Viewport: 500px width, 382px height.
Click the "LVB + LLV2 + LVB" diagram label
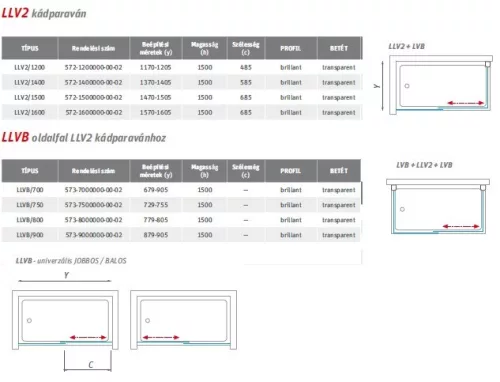[424, 165]
